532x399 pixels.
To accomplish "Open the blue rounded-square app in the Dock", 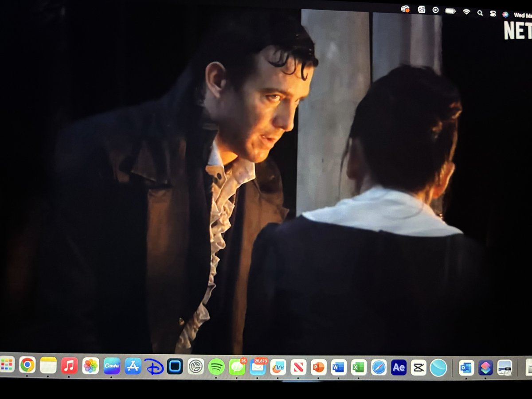I will [175, 367].
